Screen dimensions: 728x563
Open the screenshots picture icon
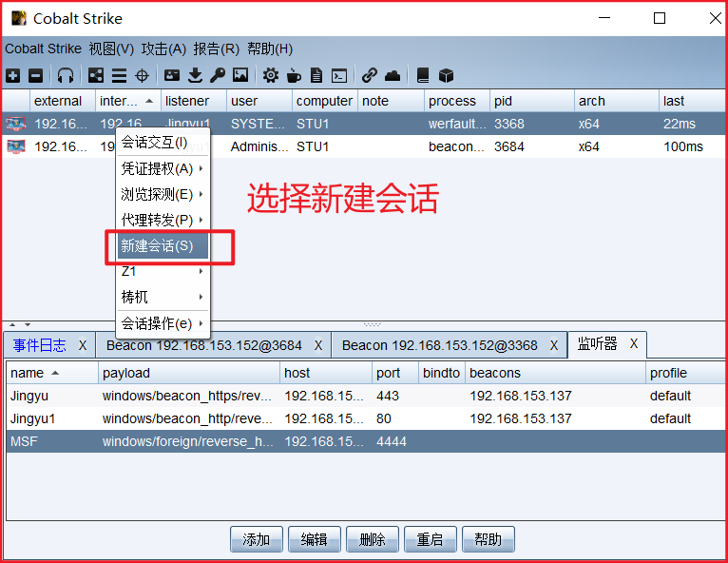[x=240, y=75]
